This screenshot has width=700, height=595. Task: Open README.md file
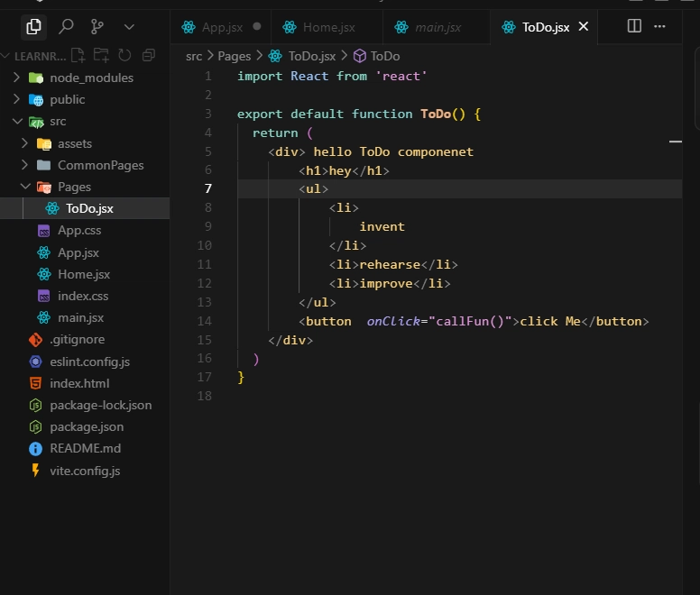pos(85,448)
